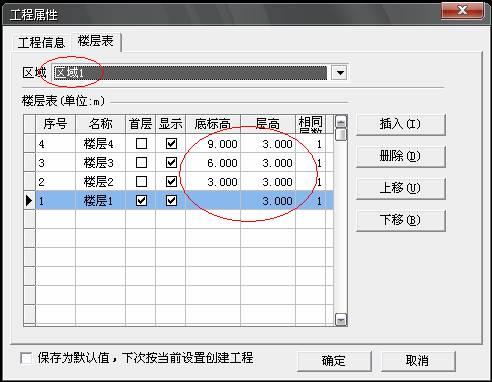Viewport: 492px width, 382px height.
Task: Select the 楼层表 tab
Action: point(96,41)
